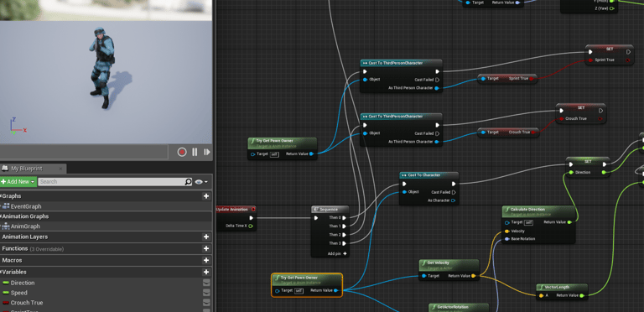Click the magnifier icon in My Blueprint search
644x312 pixels.
click(188, 181)
